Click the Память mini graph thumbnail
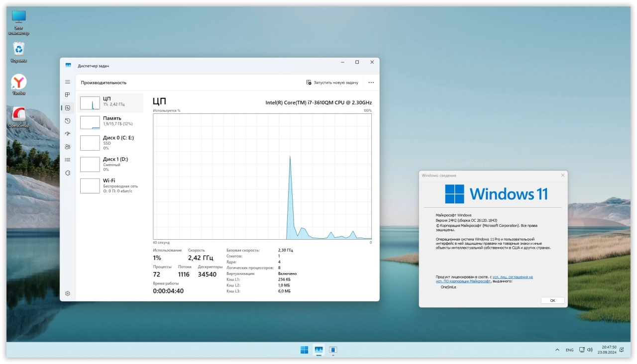Screen dimensions: 637x364 [x=90, y=122]
